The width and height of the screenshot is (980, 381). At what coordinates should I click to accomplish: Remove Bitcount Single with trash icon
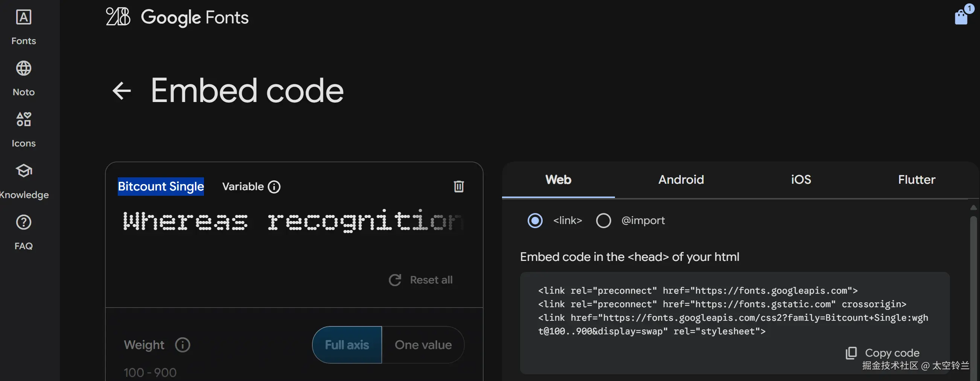tap(458, 186)
